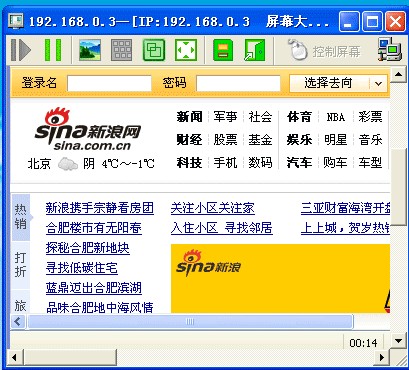This screenshot has width=409, height=370.
Task: Go to the 音乐 section
Action: (x=370, y=140)
